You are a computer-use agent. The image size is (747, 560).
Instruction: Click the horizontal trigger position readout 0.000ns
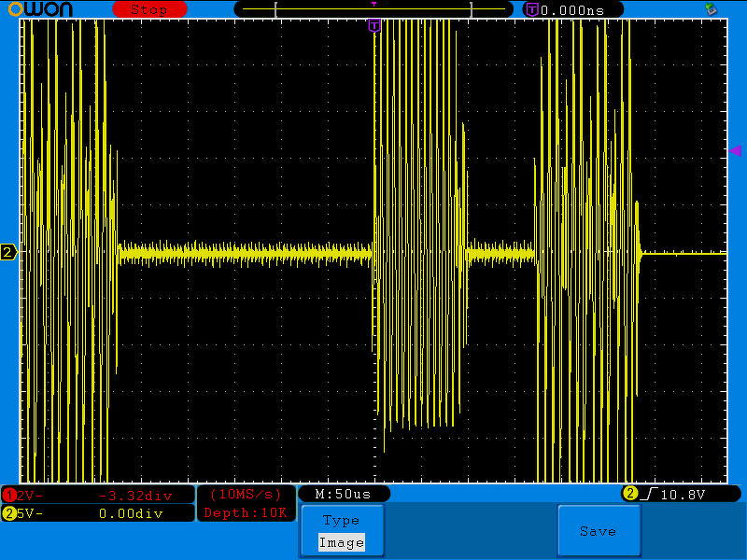572,10
